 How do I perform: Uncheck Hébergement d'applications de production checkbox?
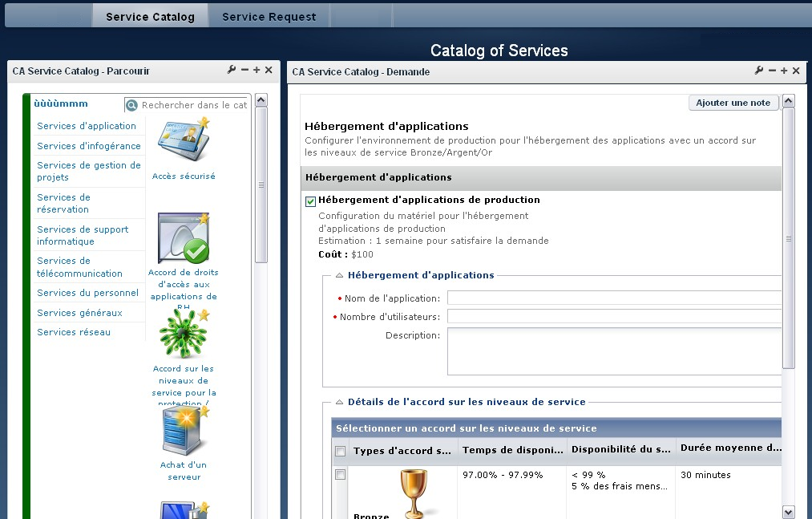(310, 201)
